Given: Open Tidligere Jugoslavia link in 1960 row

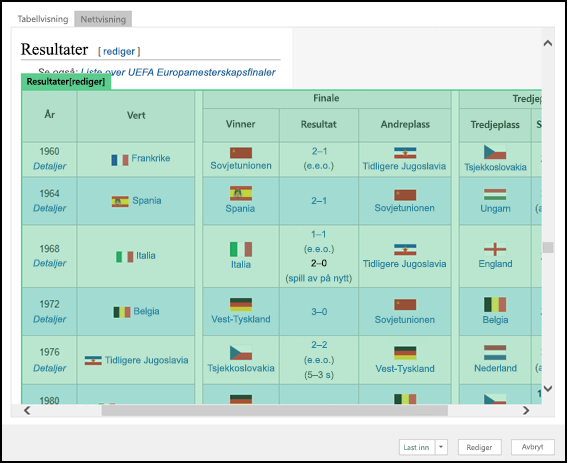Looking at the screenshot, I should [404, 166].
